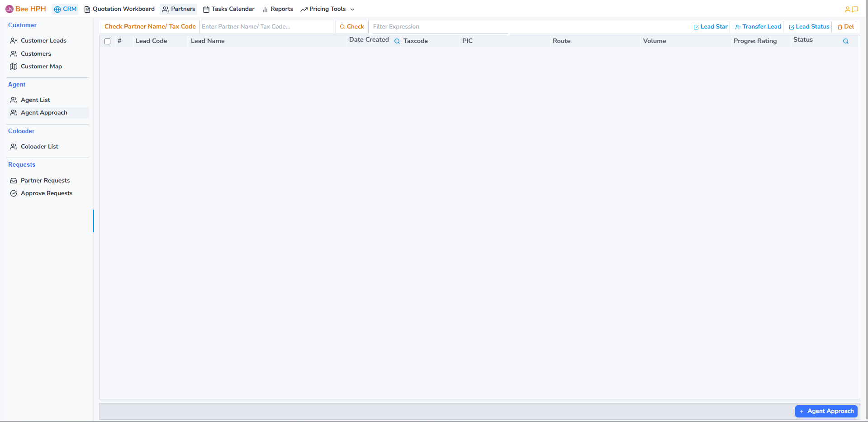Viewport: 868px width, 422px height.
Task: Click the blue Agent Approach add button
Action: click(x=826, y=411)
